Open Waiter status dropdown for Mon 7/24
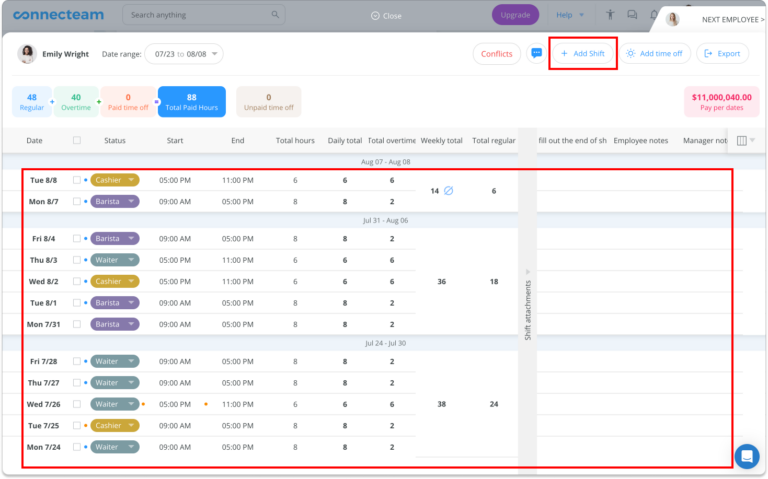Screen dimensions: 768x479 (x=115, y=447)
